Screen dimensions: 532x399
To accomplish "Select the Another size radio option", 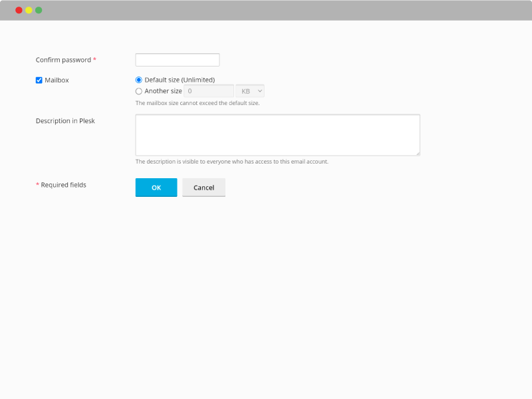I will pyautogui.click(x=139, y=91).
